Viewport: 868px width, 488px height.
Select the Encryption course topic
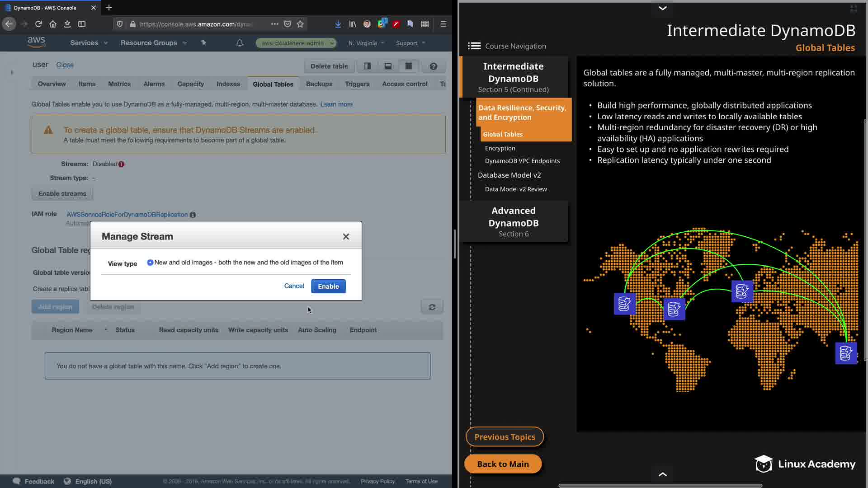click(x=500, y=148)
